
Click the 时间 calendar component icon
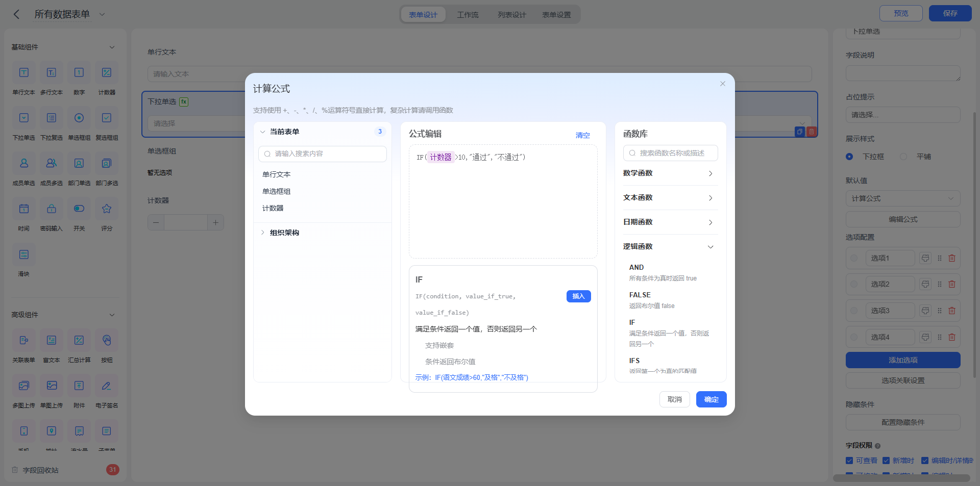click(24, 209)
